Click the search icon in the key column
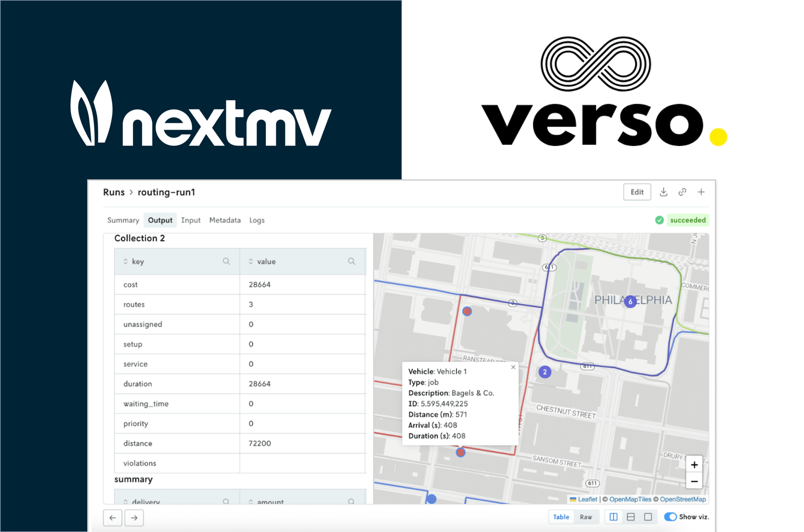 (x=226, y=261)
